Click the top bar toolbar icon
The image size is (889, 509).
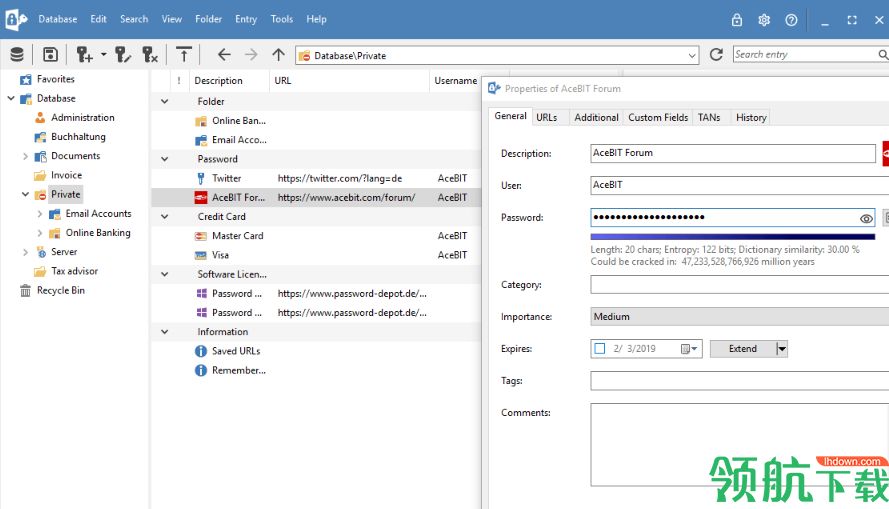pos(184,54)
